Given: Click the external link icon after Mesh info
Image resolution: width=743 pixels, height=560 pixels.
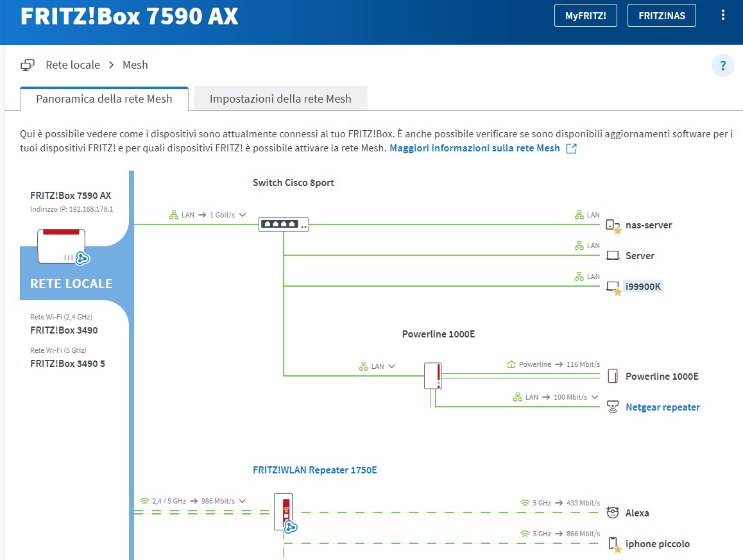Looking at the screenshot, I should tap(572, 148).
